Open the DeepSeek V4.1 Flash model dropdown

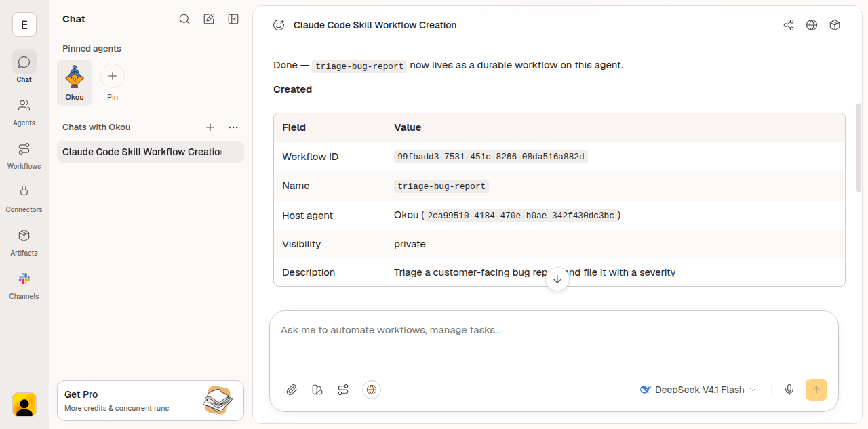pyautogui.click(x=698, y=390)
